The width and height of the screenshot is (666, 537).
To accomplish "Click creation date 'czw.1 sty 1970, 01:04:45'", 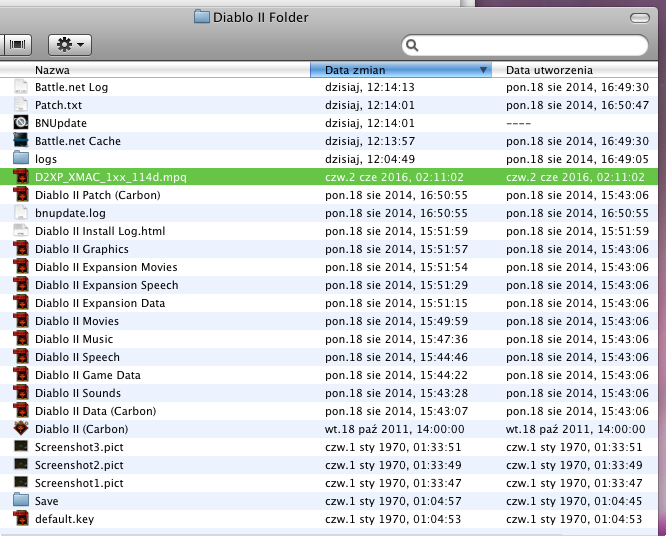I will (574, 501).
